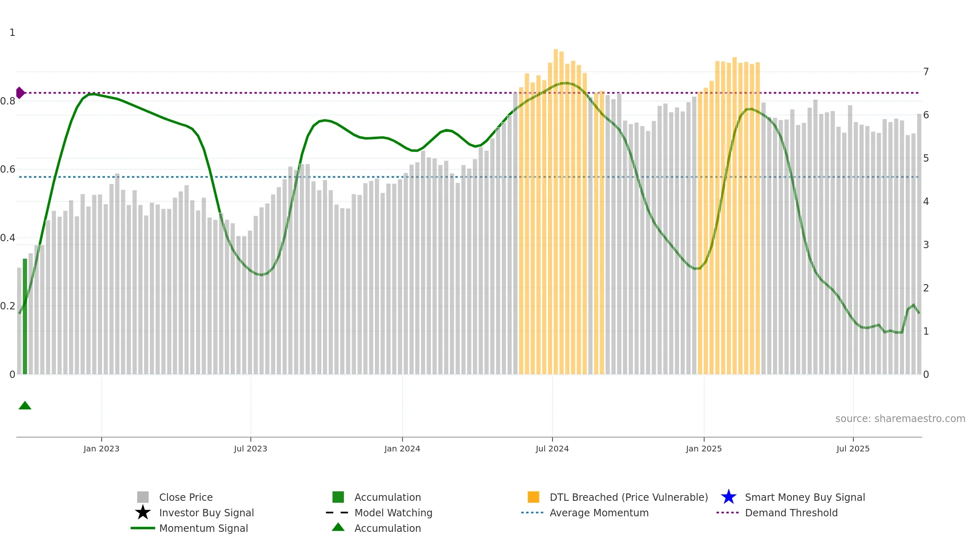Toggle the Average Momentum dotted legend entry
Viewport: 980px width, 551px height.
[x=585, y=513]
